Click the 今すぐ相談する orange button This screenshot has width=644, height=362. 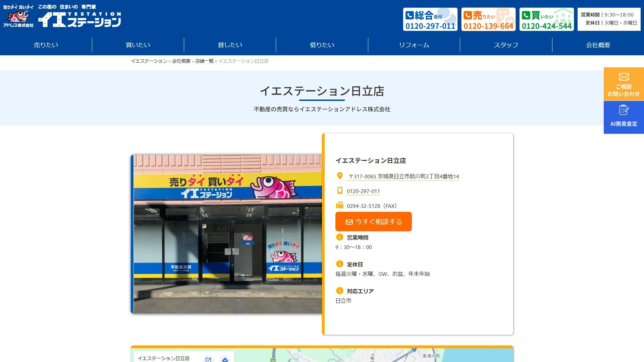(373, 222)
